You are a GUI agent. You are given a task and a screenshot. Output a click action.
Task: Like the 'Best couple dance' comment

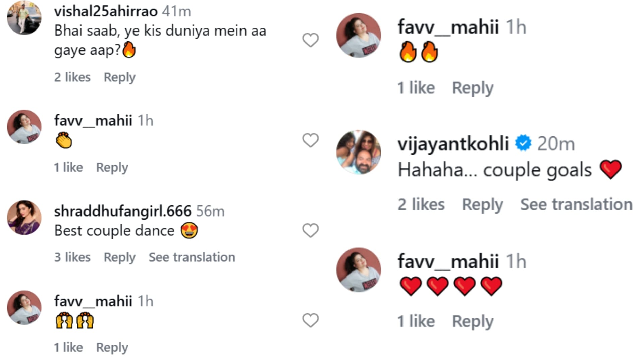pyautogui.click(x=310, y=230)
